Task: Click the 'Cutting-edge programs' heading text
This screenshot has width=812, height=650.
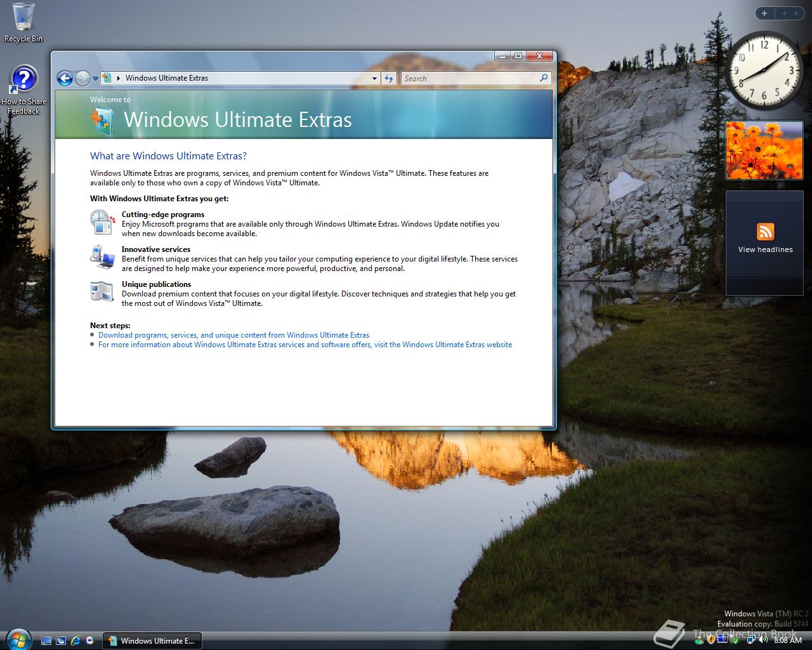Action: tap(163, 215)
